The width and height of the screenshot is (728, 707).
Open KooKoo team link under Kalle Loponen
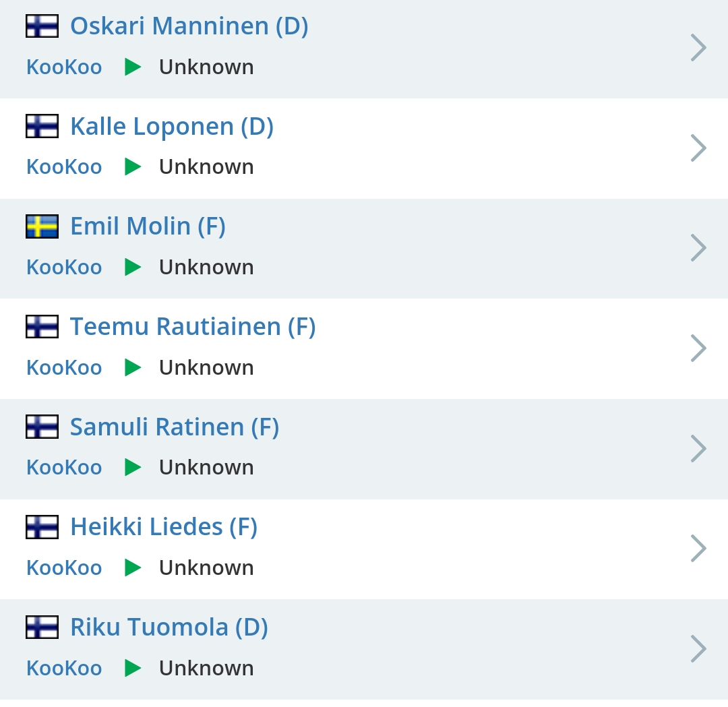pyautogui.click(x=64, y=167)
